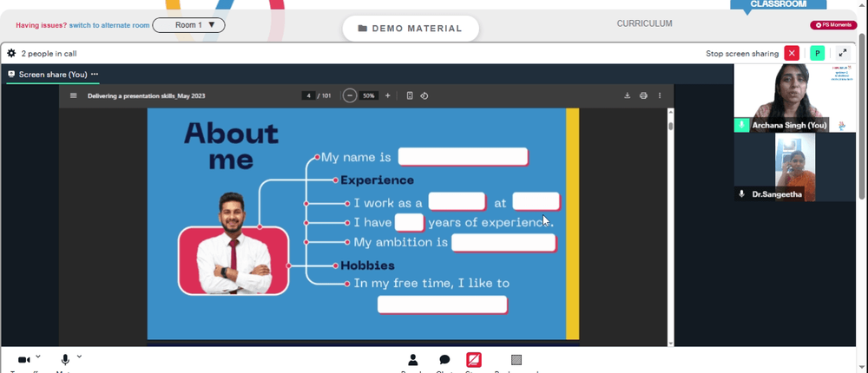Expand the Room 1 dropdown

188,25
